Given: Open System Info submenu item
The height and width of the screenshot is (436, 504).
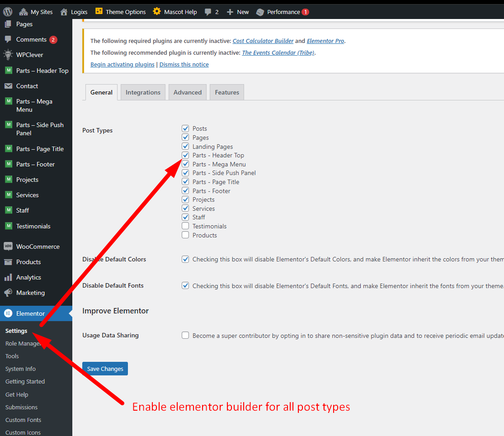Looking at the screenshot, I should (x=20, y=369).
